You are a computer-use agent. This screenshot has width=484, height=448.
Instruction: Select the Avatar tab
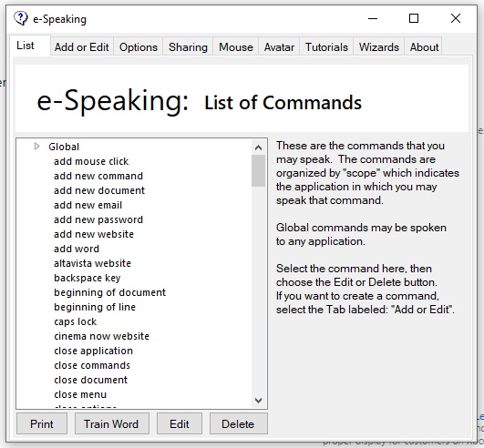tap(279, 46)
